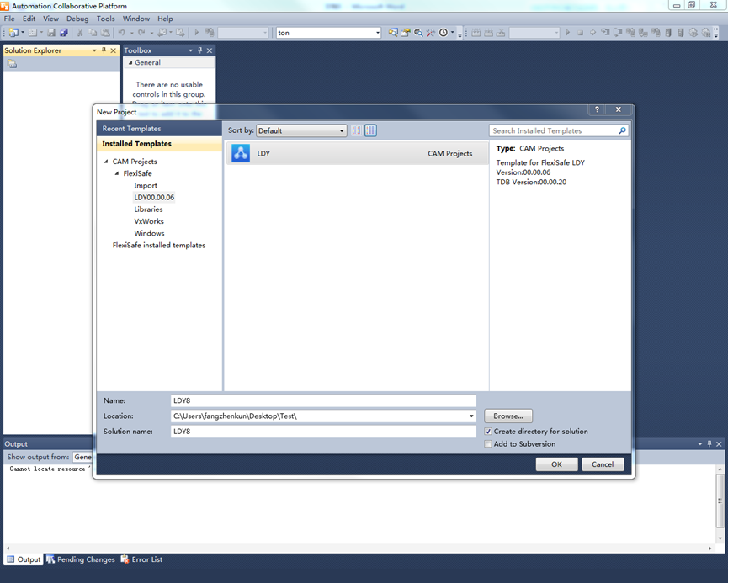Click the Browse... button
This screenshot has height=584, width=729.
coord(509,415)
